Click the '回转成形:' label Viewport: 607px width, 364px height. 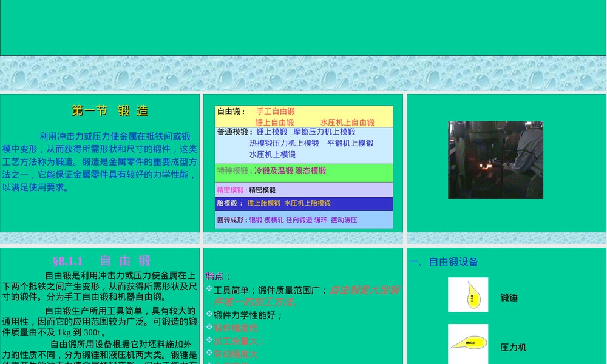232,220
